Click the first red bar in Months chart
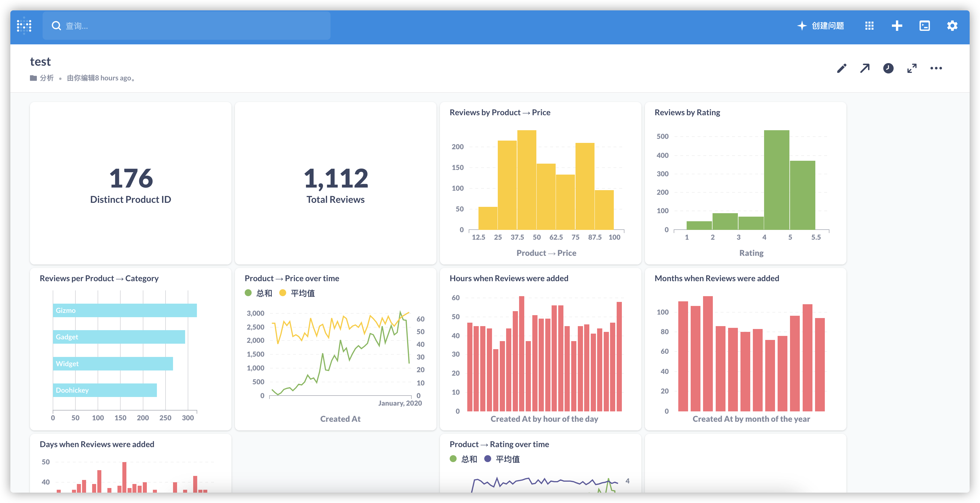 (683, 356)
